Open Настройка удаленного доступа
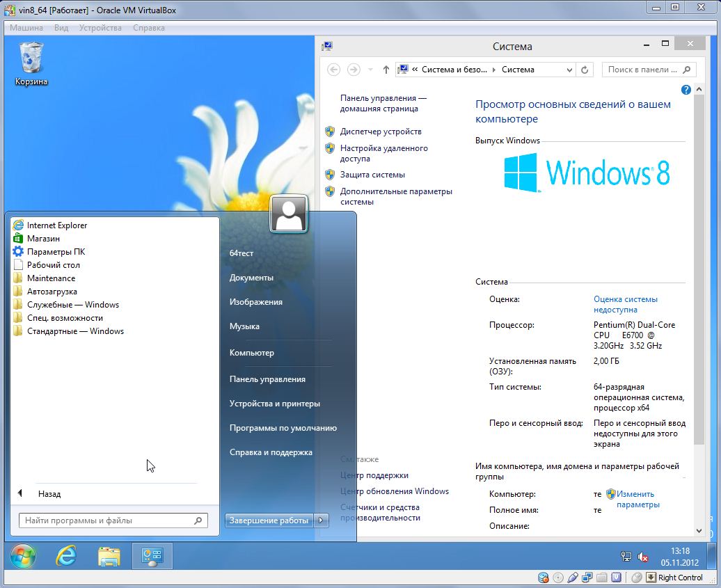Screen dimensions: 721x588 tap(384, 154)
